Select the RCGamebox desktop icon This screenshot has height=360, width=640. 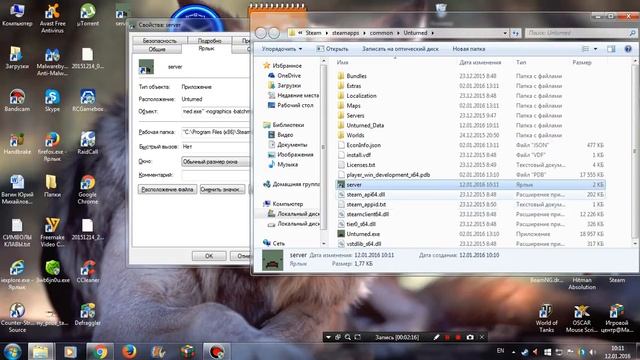(88, 100)
